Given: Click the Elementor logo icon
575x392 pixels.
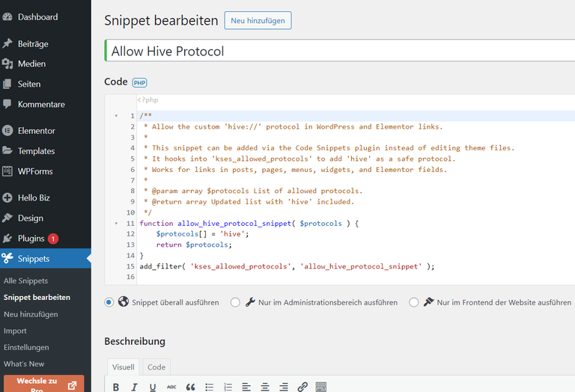Looking at the screenshot, I should pos(7,130).
